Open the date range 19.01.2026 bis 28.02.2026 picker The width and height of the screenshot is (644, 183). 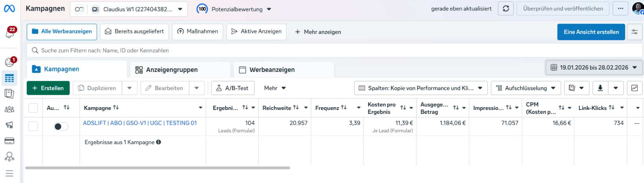pyautogui.click(x=594, y=68)
